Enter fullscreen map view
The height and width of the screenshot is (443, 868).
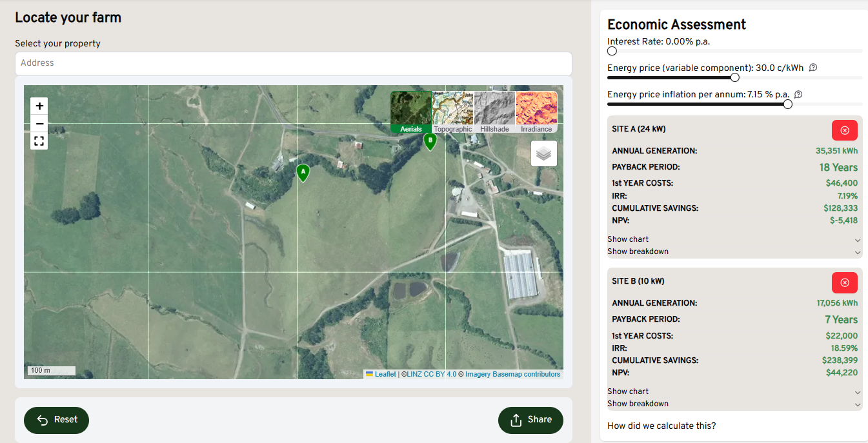coord(39,141)
